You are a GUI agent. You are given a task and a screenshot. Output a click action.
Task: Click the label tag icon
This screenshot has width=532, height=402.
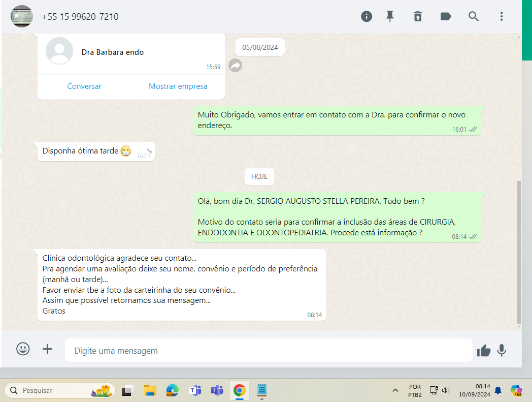point(446,16)
